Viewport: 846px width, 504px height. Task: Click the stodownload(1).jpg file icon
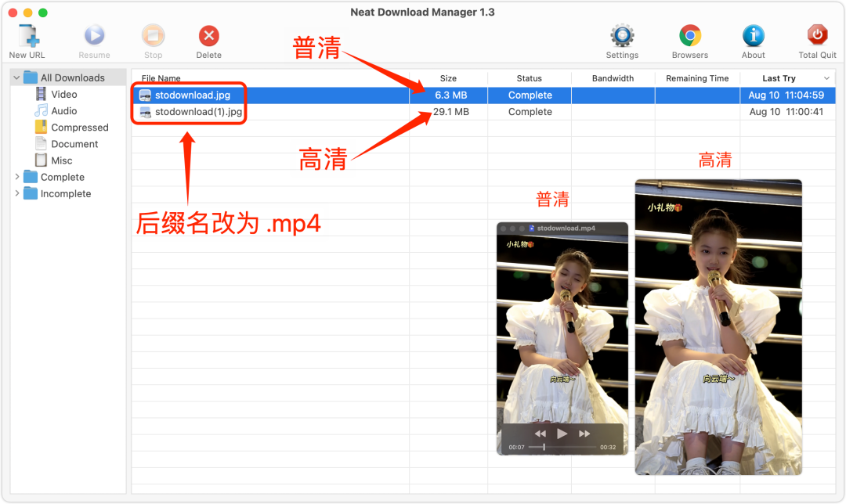tap(145, 112)
